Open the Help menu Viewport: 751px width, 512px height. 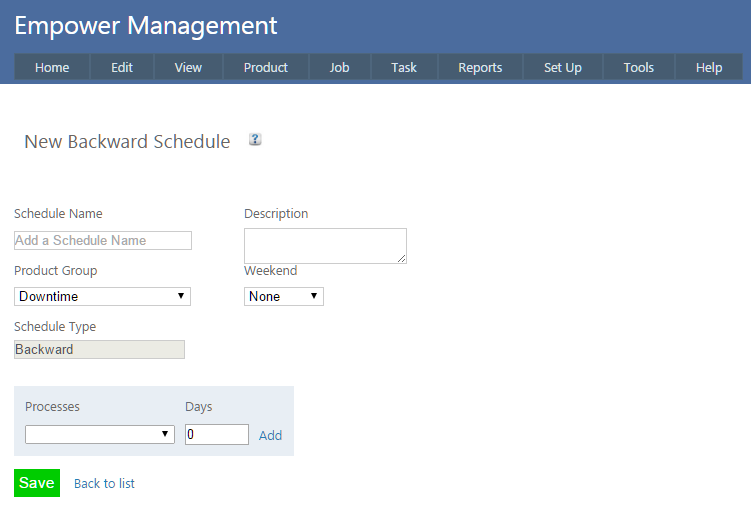point(709,68)
